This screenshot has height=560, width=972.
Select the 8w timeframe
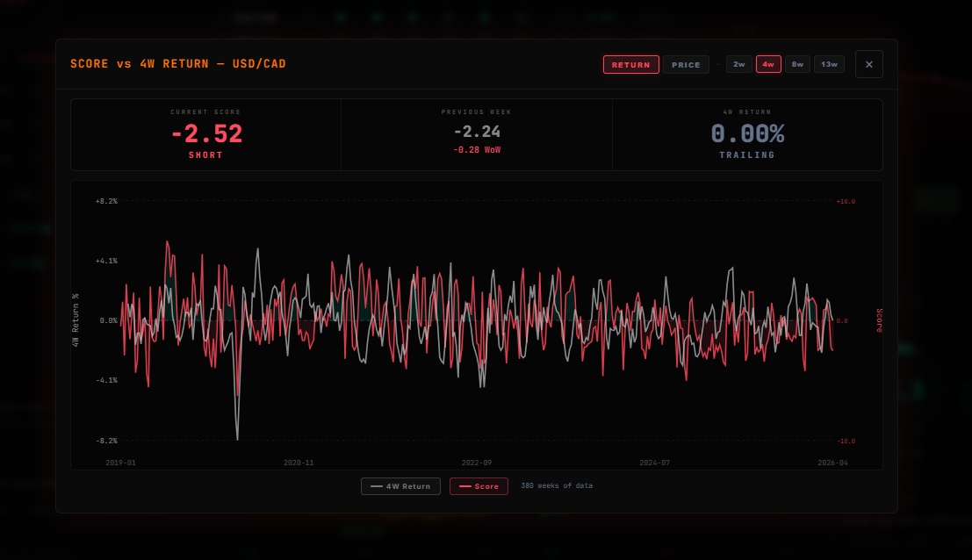pos(797,64)
